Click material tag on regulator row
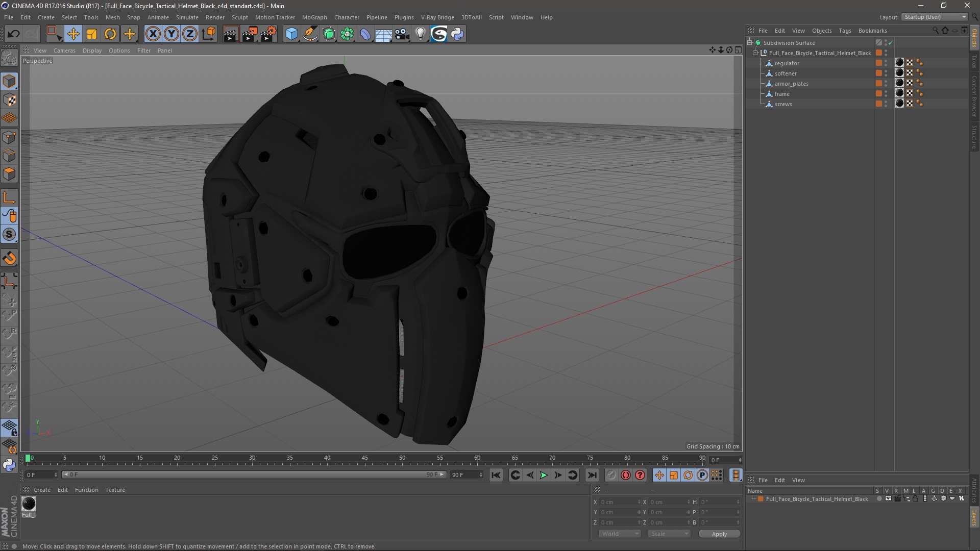Image resolution: width=980 pixels, height=551 pixels. click(x=899, y=63)
